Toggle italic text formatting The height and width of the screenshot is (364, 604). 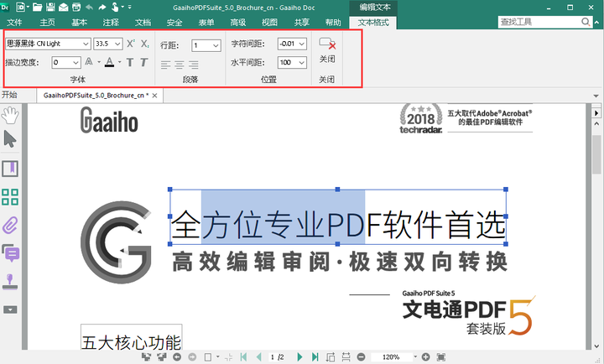point(143,62)
